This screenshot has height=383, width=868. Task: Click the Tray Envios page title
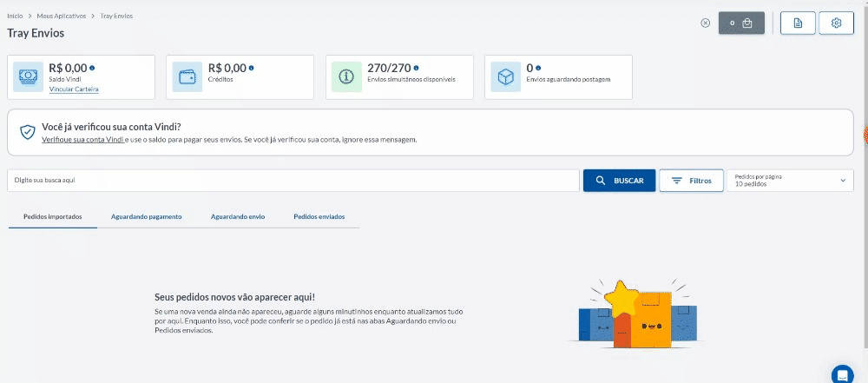coord(36,33)
